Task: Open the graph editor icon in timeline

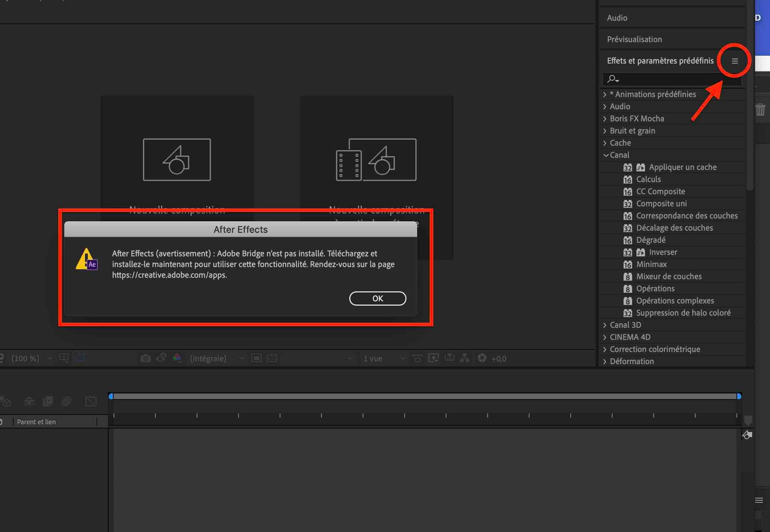Action: (91, 401)
